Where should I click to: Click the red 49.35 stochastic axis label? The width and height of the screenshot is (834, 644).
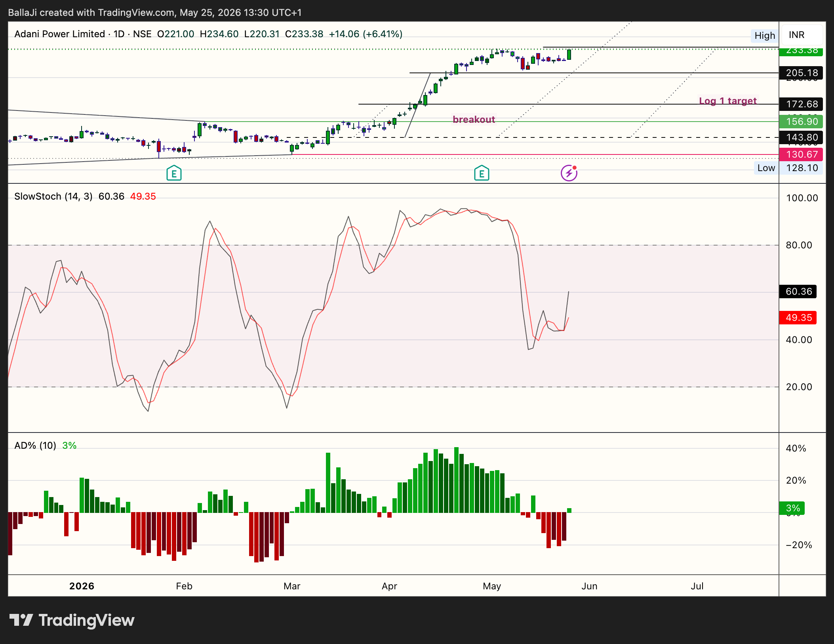tap(799, 318)
